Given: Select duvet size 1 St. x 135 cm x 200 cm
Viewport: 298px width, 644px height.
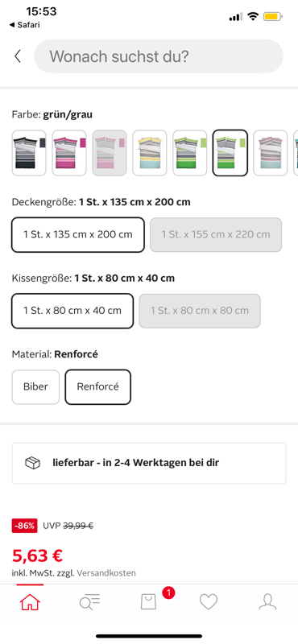Looking at the screenshot, I should tap(78, 234).
